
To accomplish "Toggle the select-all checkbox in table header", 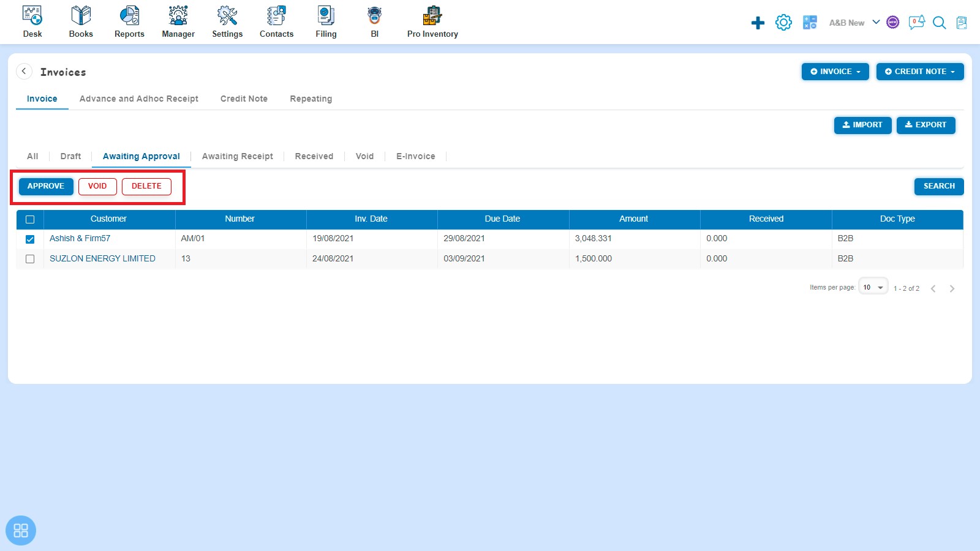I will (x=30, y=219).
